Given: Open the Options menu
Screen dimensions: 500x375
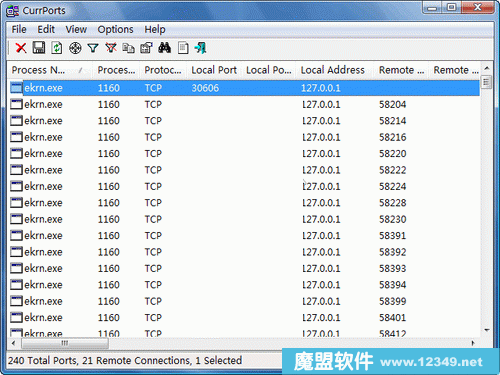Looking at the screenshot, I should (115, 30).
